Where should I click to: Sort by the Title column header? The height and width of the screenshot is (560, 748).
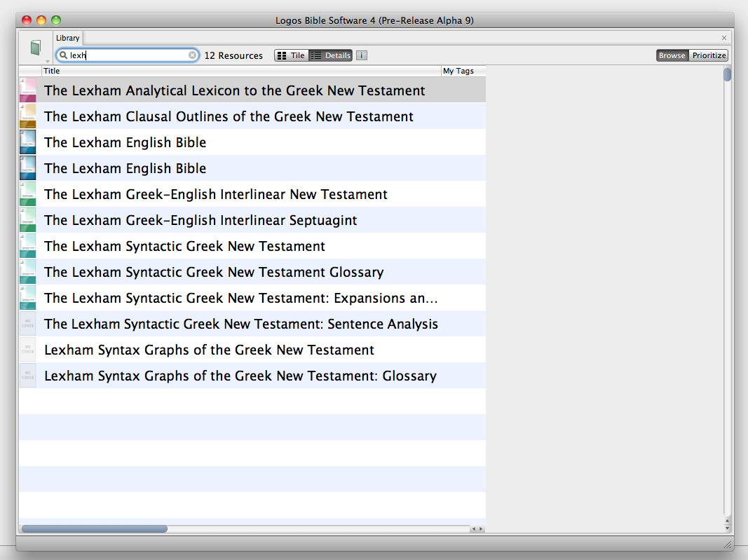238,71
